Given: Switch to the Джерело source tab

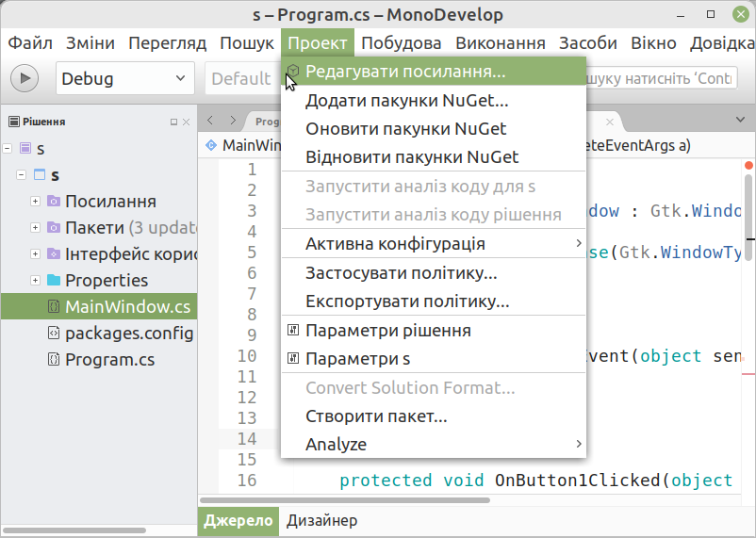Looking at the screenshot, I should [238, 521].
